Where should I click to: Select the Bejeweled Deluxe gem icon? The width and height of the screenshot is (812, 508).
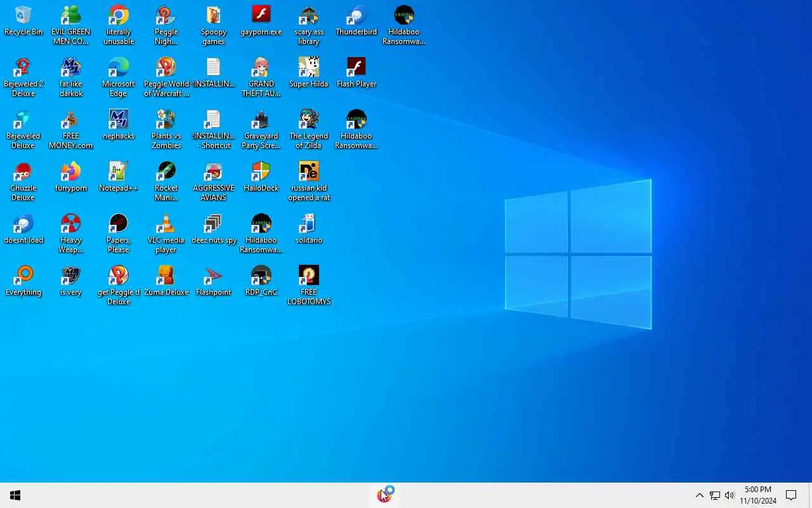pyautogui.click(x=23, y=130)
